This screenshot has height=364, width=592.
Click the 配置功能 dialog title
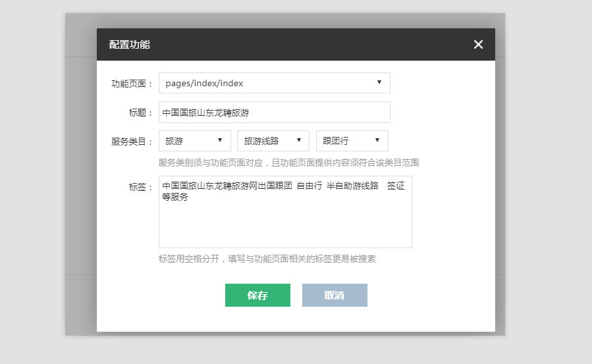[130, 45]
